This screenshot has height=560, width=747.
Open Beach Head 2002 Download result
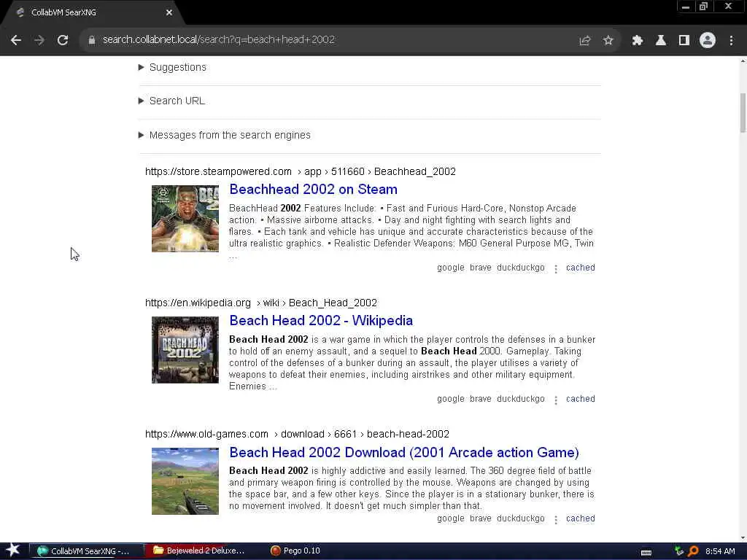404,452
